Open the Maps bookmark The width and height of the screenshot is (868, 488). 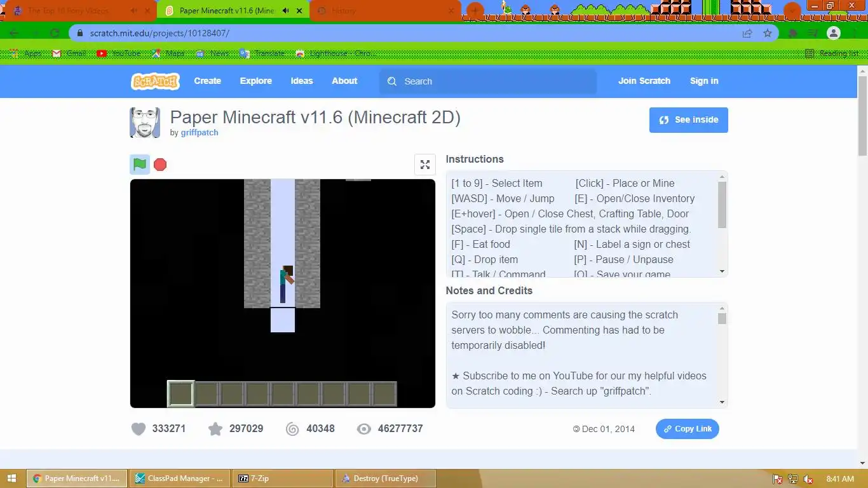click(168, 53)
